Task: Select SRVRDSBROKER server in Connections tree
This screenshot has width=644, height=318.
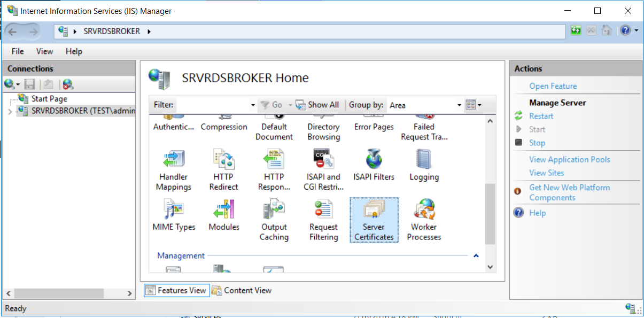Action: [76, 111]
